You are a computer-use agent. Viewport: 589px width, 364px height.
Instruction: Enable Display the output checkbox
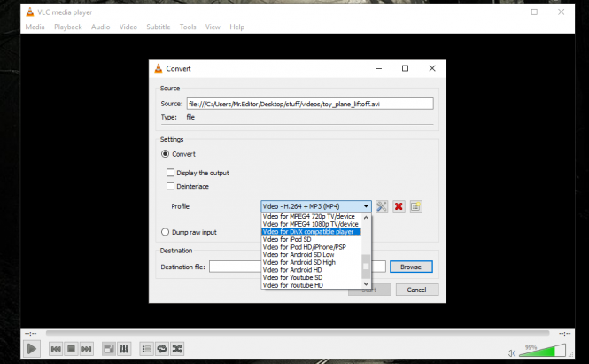tap(171, 173)
